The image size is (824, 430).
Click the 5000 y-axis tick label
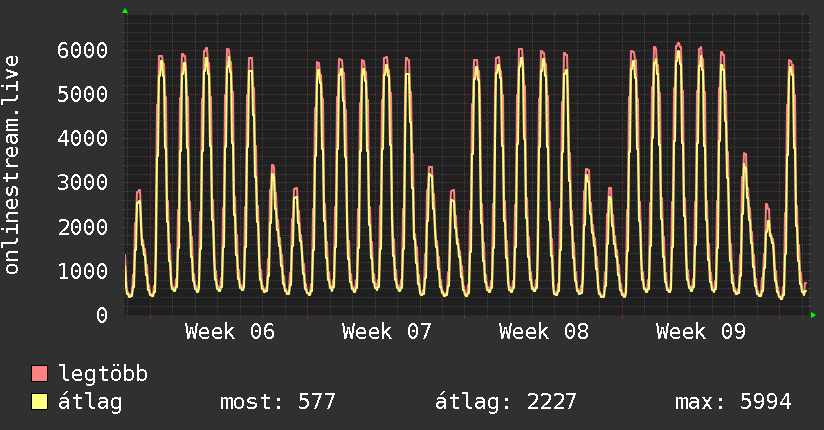click(83, 95)
